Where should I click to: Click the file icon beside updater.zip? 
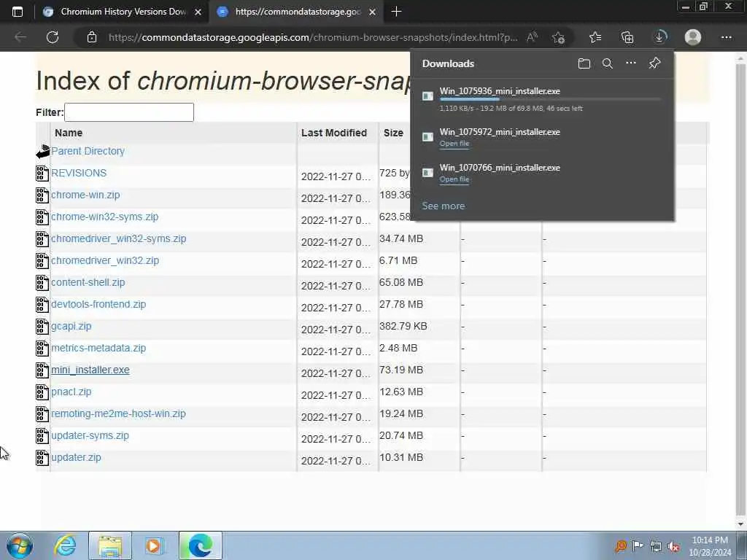point(42,458)
